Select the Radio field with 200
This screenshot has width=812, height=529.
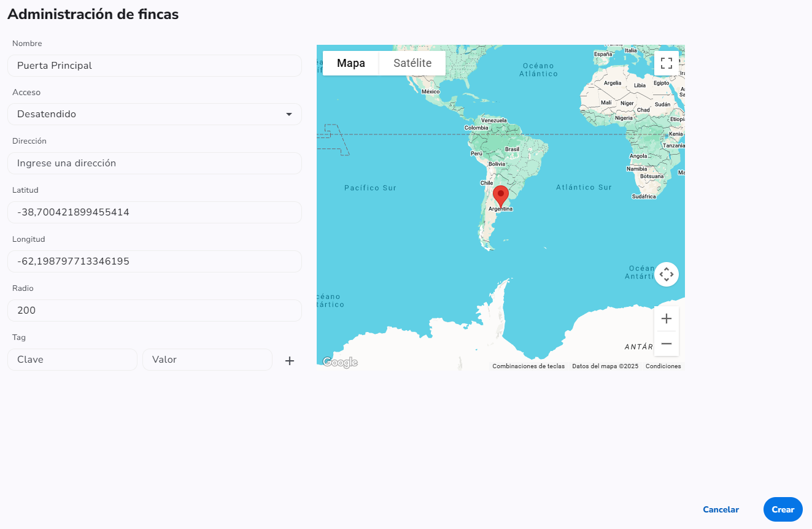click(155, 311)
